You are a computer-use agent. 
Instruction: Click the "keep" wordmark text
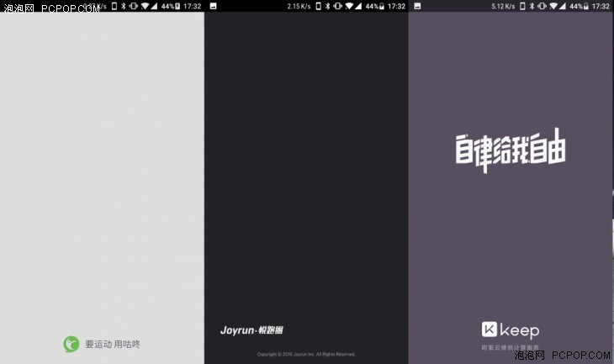pyautogui.click(x=520, y=330)
